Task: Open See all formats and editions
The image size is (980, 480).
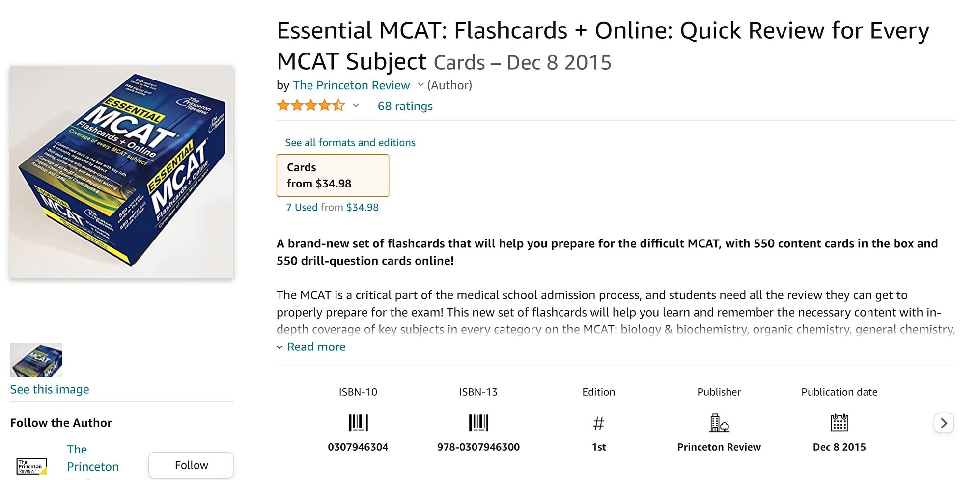Action: (x=350, y=143)
